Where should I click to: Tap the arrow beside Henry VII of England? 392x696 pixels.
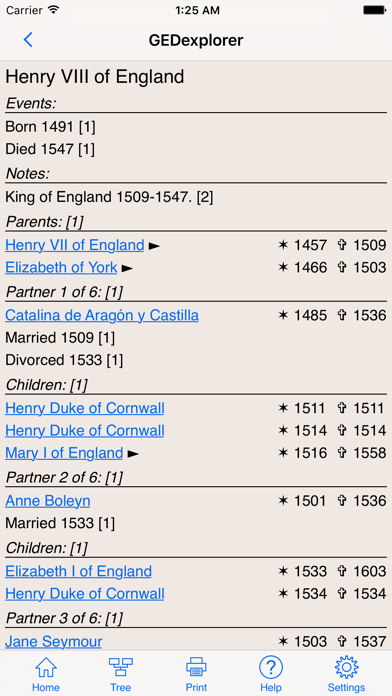pos(154,245)
